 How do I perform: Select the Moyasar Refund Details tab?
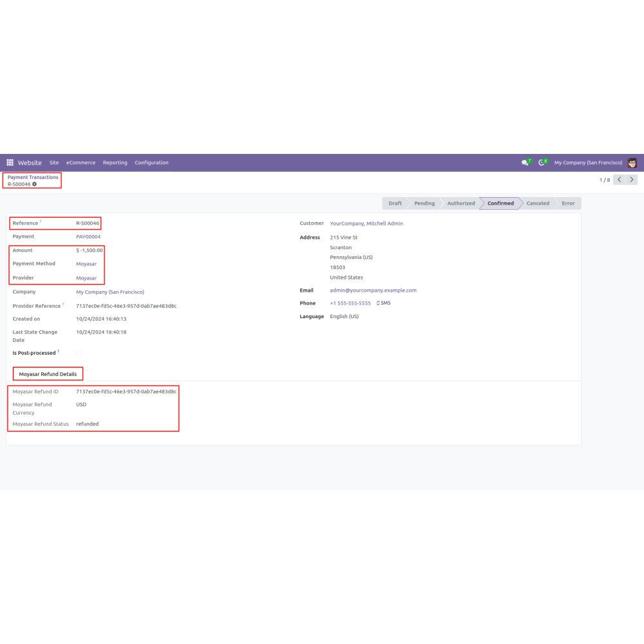(48, 374)
